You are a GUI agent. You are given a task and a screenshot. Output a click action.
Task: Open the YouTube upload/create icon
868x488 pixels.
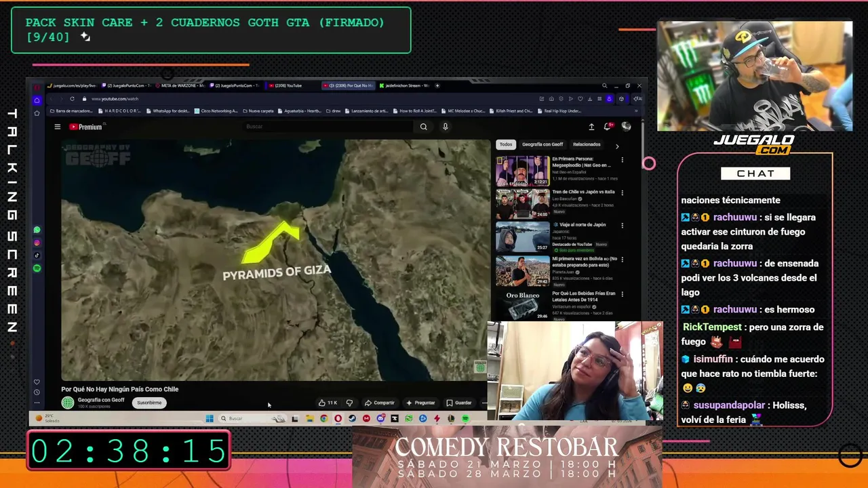click(591, 127)
